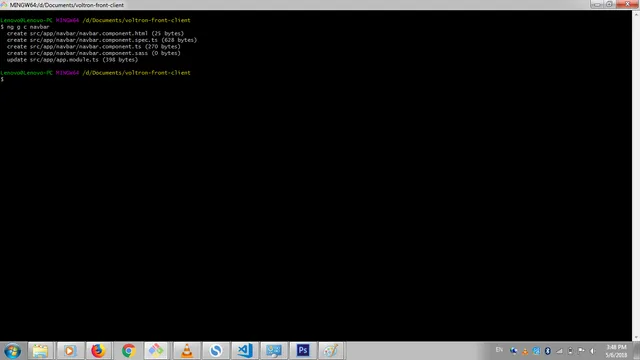Click the VLC cone icon in system tray
The image size is (640, 360).
point(525,351)
